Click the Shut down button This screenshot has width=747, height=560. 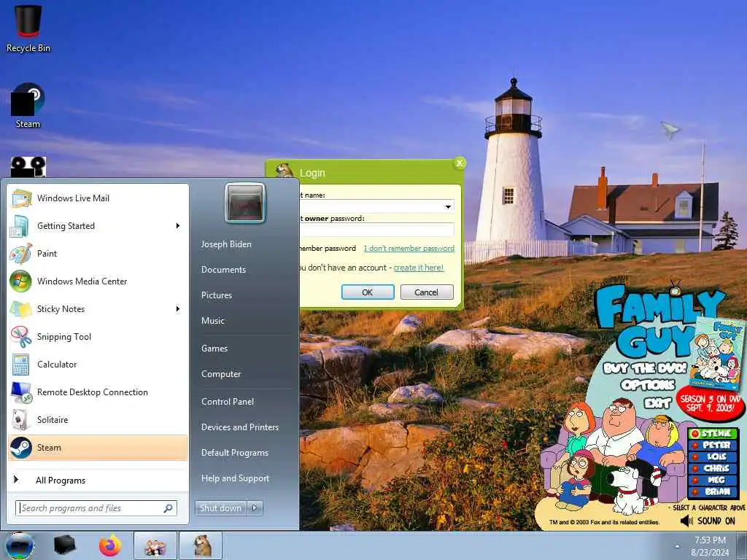pos(221,508)
